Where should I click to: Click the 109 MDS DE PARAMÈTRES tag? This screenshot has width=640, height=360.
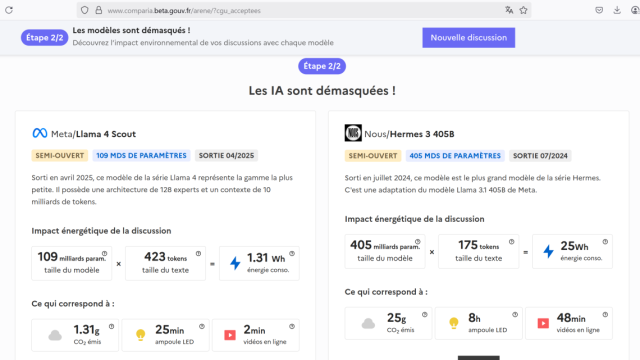[x=141, y=156]
